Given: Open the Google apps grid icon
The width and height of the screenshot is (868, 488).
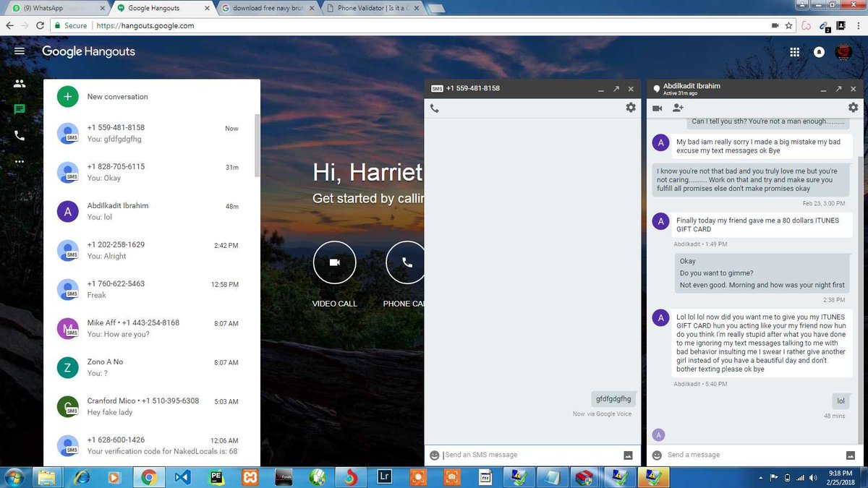Looking at the screenshot, I should tap(795, 52).
